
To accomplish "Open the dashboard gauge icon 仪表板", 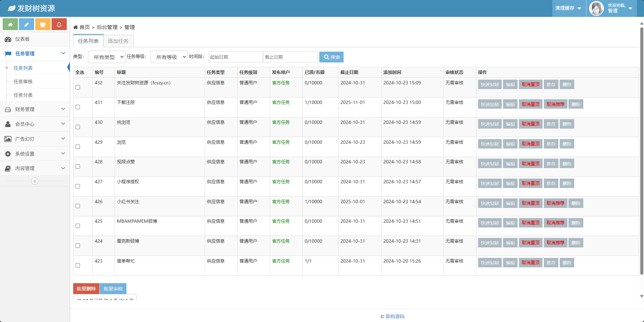I will pyautogui.click(x=8, y=39).
